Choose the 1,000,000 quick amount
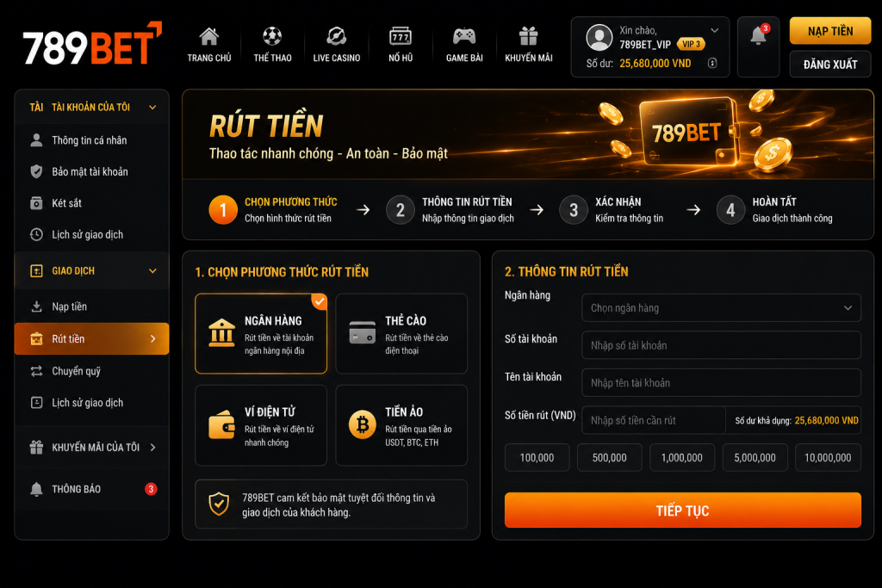 coord(682,458)
